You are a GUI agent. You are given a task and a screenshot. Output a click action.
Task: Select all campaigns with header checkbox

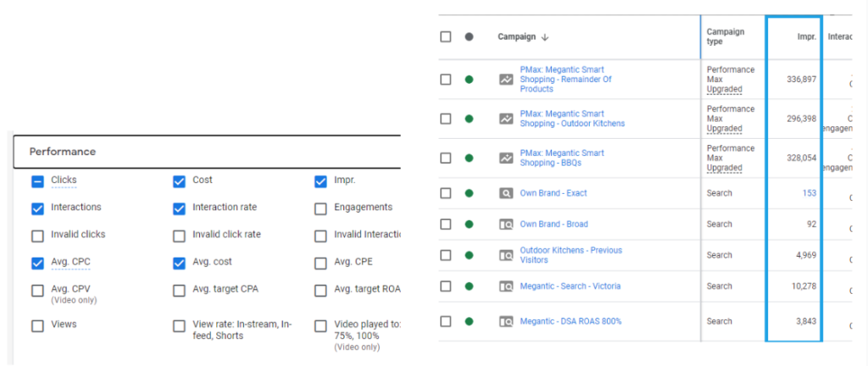point(446,37)
